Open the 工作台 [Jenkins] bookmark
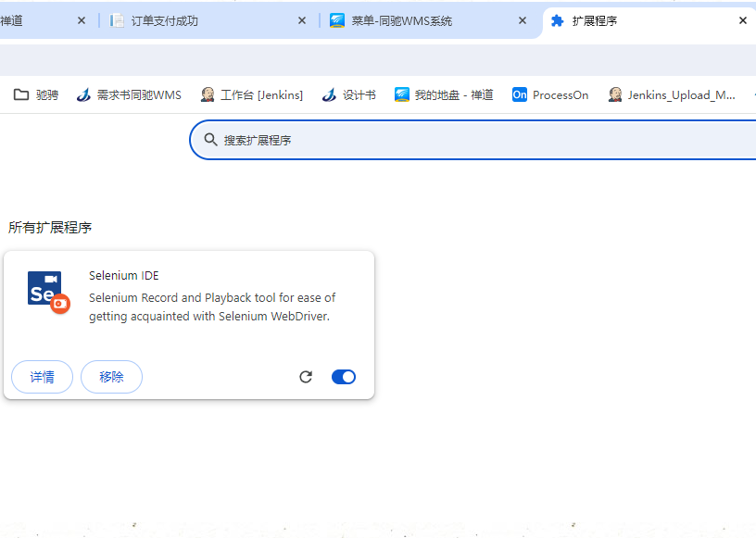 (252, 95)
